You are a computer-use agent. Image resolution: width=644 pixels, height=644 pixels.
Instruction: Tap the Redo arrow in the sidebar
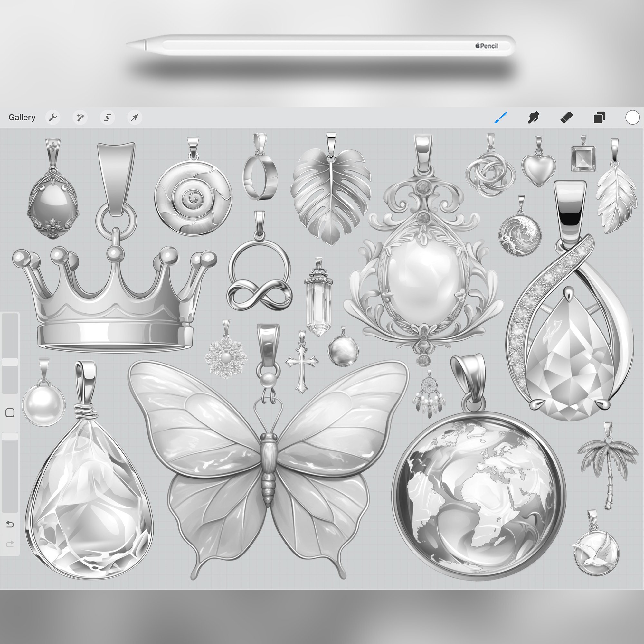[x=10, y=544]
